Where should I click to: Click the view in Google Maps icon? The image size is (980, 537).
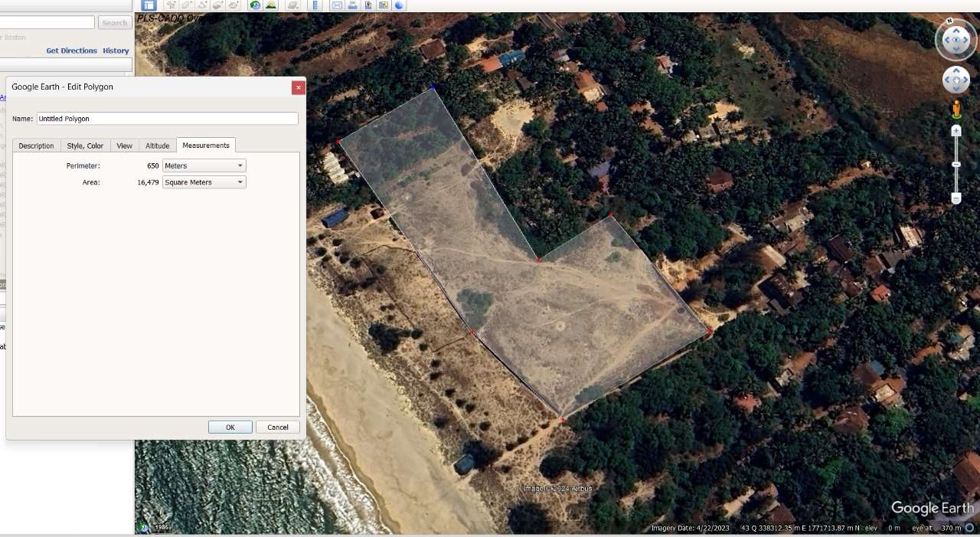pos(383,5)
